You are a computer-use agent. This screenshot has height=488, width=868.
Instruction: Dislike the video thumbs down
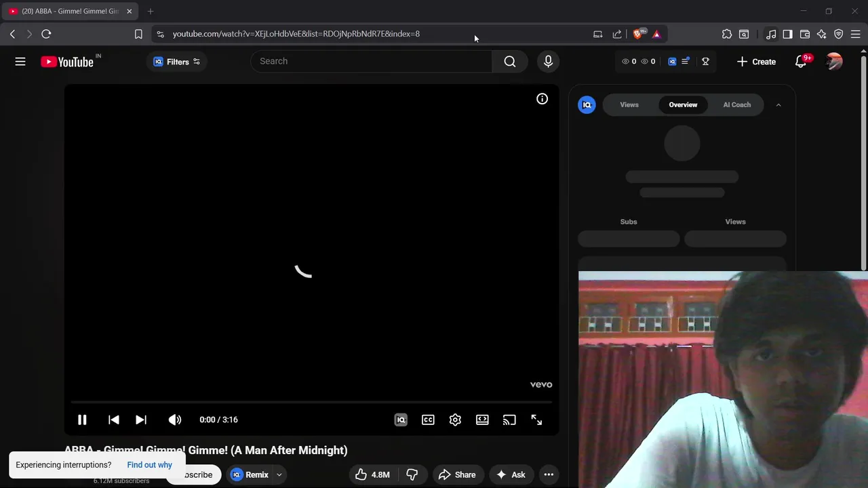412,474
